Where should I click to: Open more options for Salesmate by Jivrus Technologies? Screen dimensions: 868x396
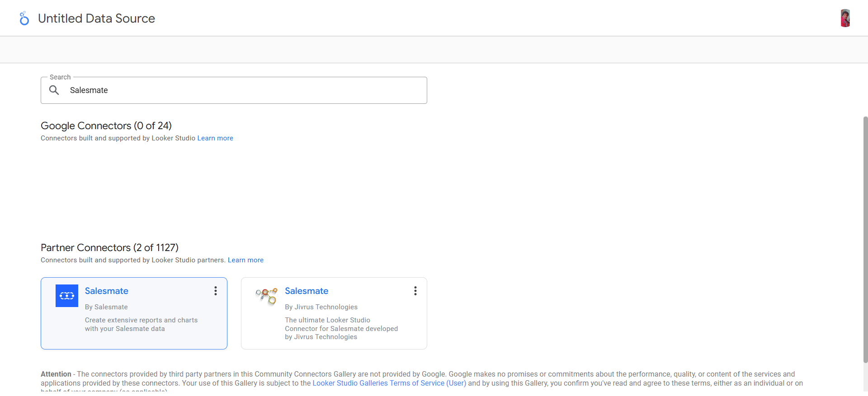[415, 291]
